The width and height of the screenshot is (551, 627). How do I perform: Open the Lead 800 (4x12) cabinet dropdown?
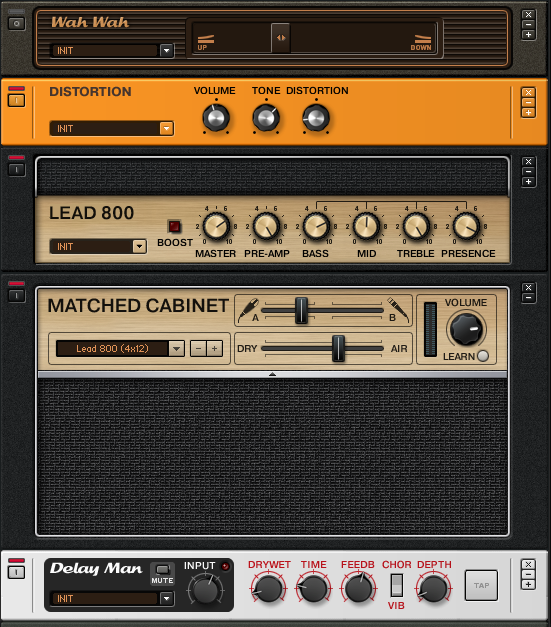[x=176, y=349]
